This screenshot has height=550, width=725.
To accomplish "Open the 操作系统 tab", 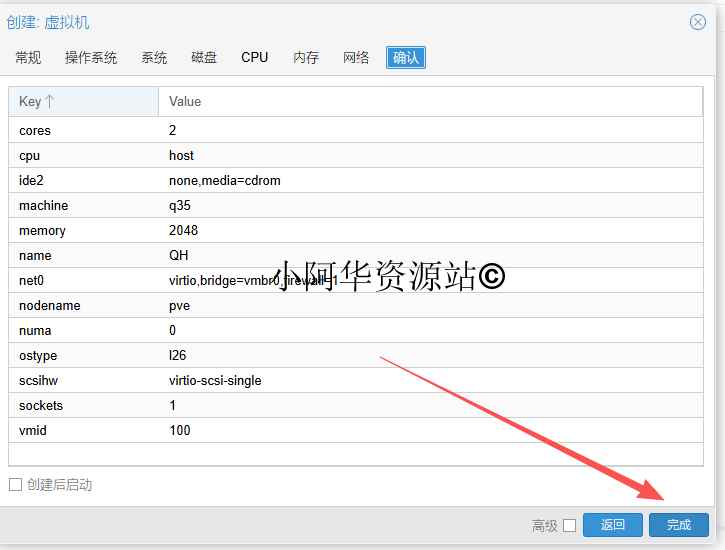I will coord(91,57).
